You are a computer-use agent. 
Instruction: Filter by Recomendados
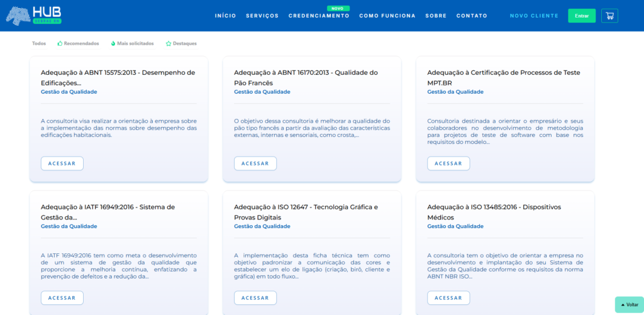click(78, 43)
